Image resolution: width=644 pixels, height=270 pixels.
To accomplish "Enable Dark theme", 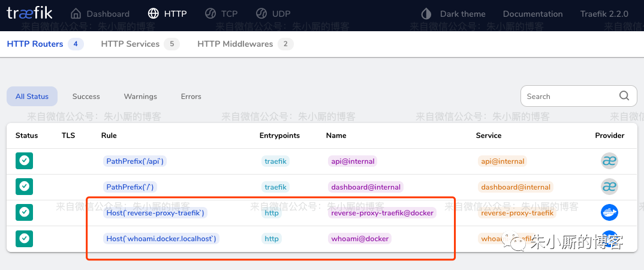I will [x=453, y=14].
